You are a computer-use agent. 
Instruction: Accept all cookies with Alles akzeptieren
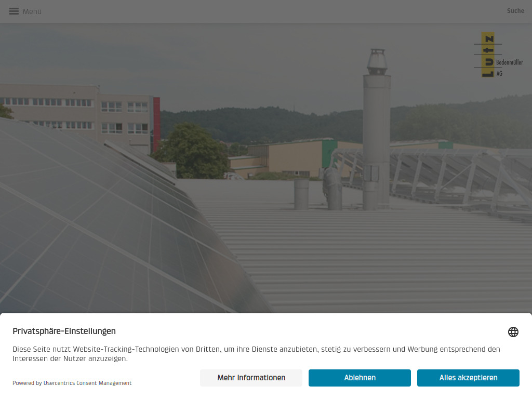coord(468,378)
